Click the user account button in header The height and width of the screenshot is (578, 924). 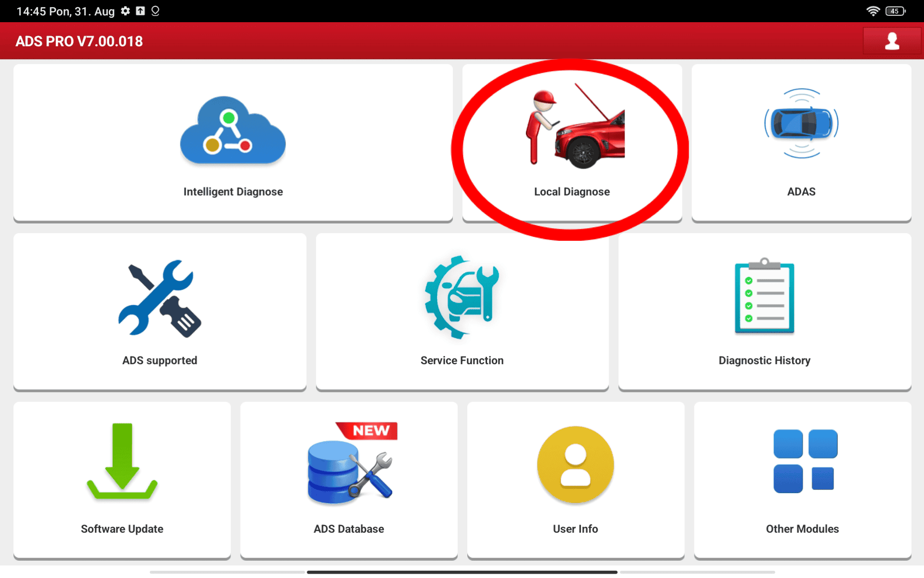[x=892, y=41]
